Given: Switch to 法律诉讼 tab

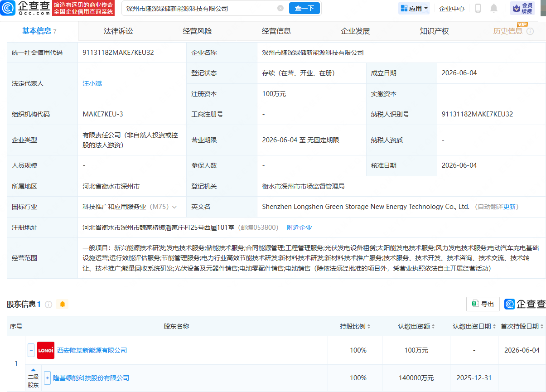Looking at the screenshot, I should (x=118, y=31).
